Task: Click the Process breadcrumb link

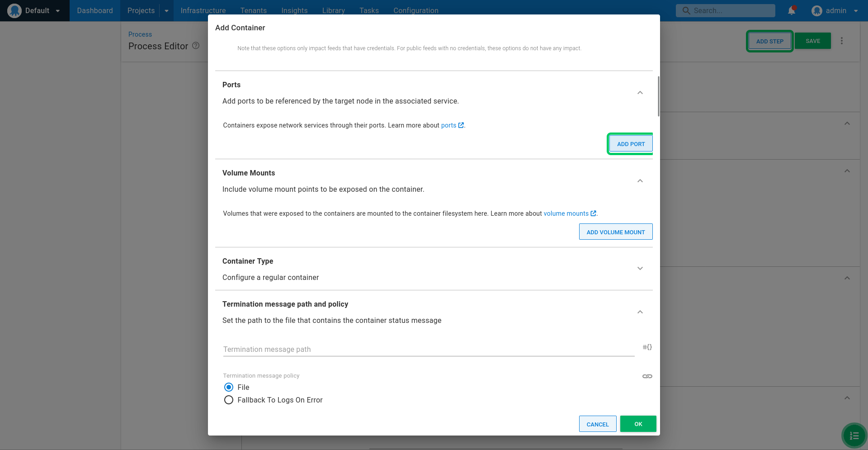Action: (x=140, y=34)
